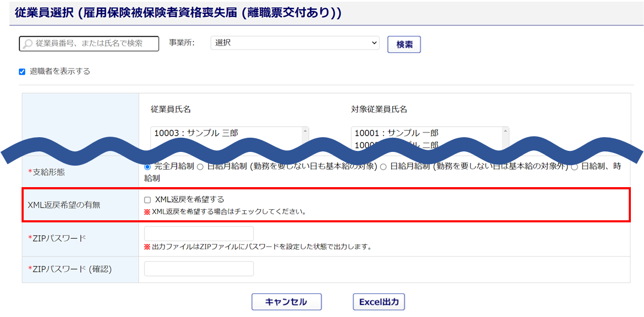Screen dimensions: 644x317
Task: Open the 事業所 選択 dropdown
Action: (295, 43)
